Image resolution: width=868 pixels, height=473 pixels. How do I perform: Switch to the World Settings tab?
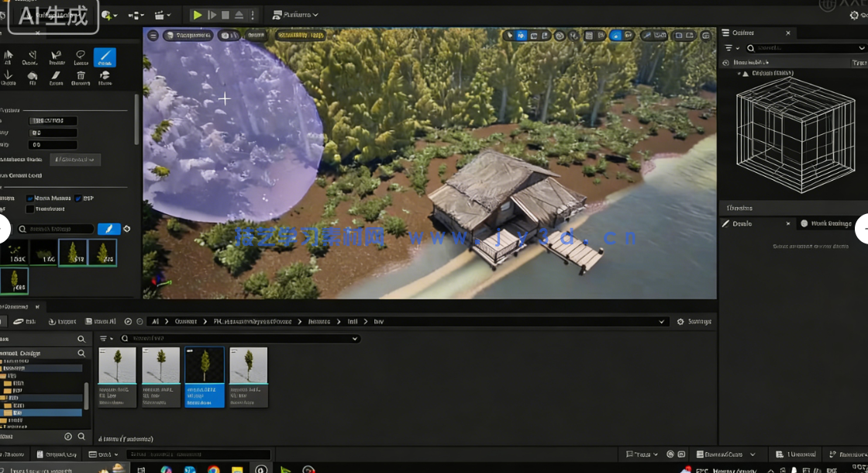[x=826, y=223]
